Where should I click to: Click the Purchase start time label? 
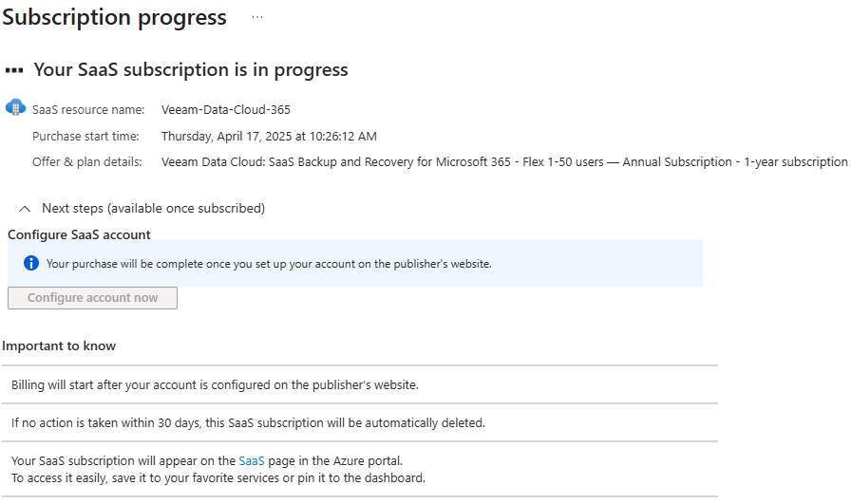click(85, 137)
